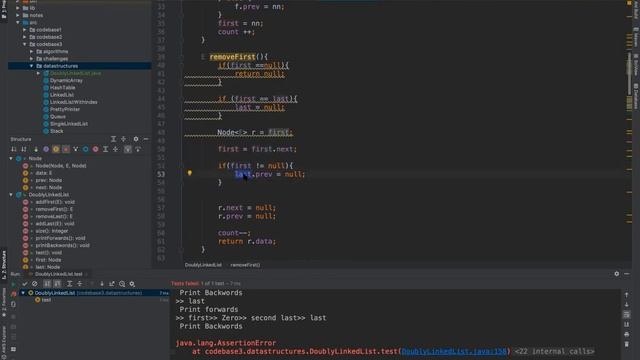640x360 pixels.
Task: Sort tests alphabetically in Run toolbar
Action: coord(47,284)
